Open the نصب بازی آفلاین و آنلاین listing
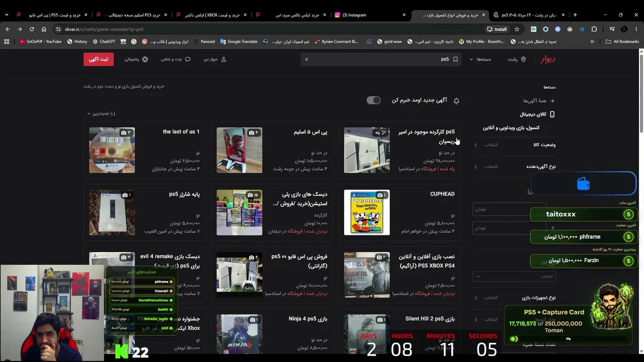Screen dimensions: 644x362 tap(399, 275)
